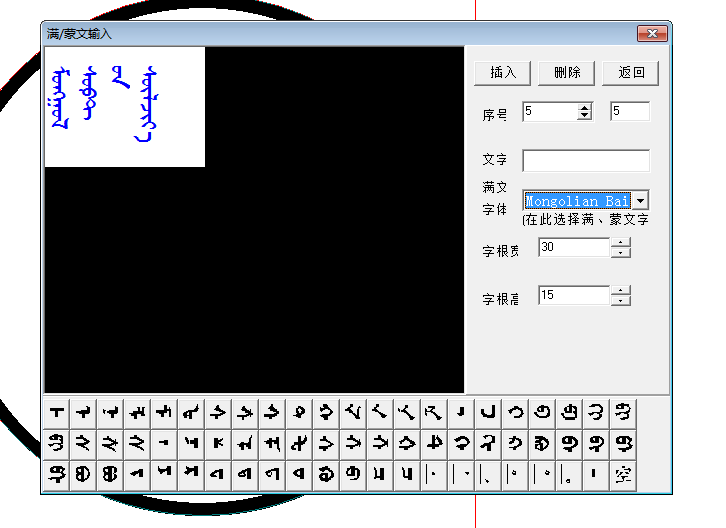Increase 字根宽 width using the up spinner
Screen dimensions: 726x528
(621, 242)
